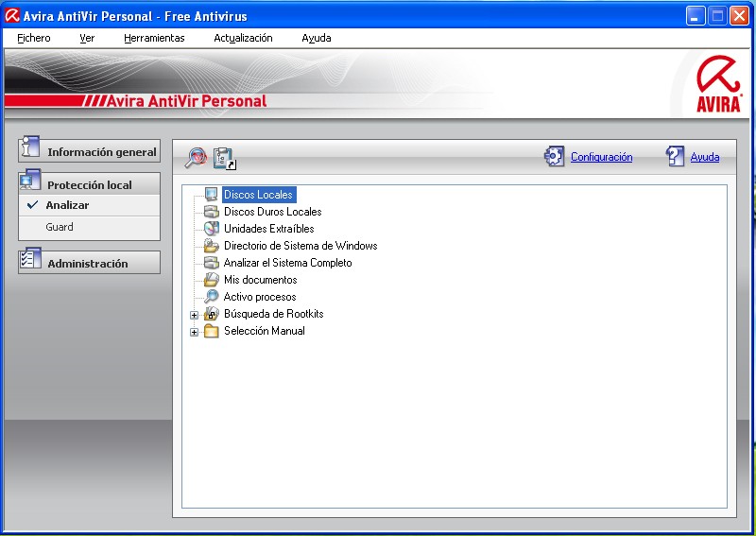756x536 pixels.
Task: Click the Discos Locales monitor icon
Action: pos(211,195)
